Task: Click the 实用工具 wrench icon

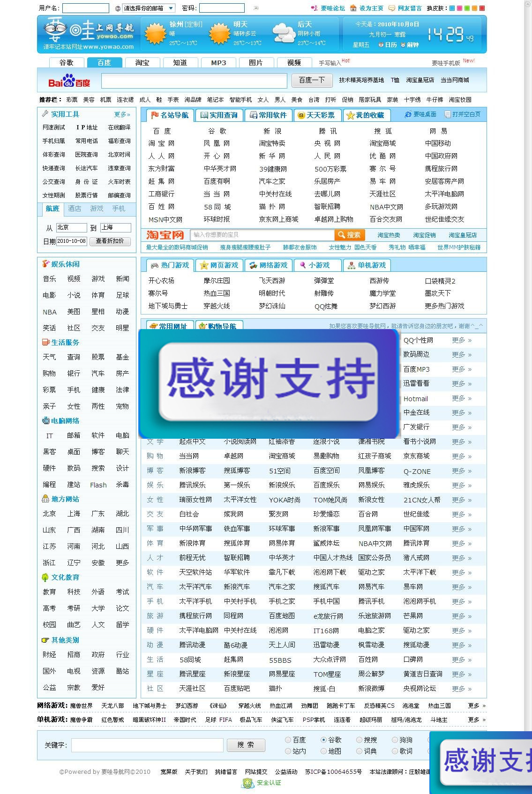Action: pos(45,114)
